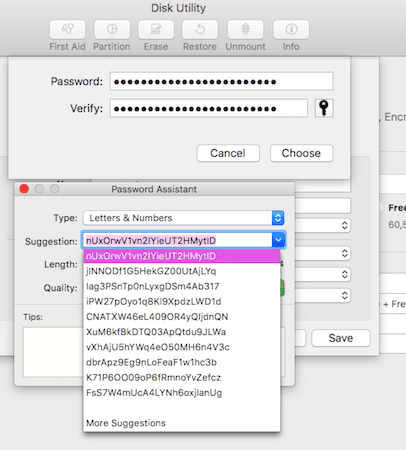Screen dimensions: 406x450
Task: Click the Unmount toolbar icon
Action: click(x=245, y=30)
